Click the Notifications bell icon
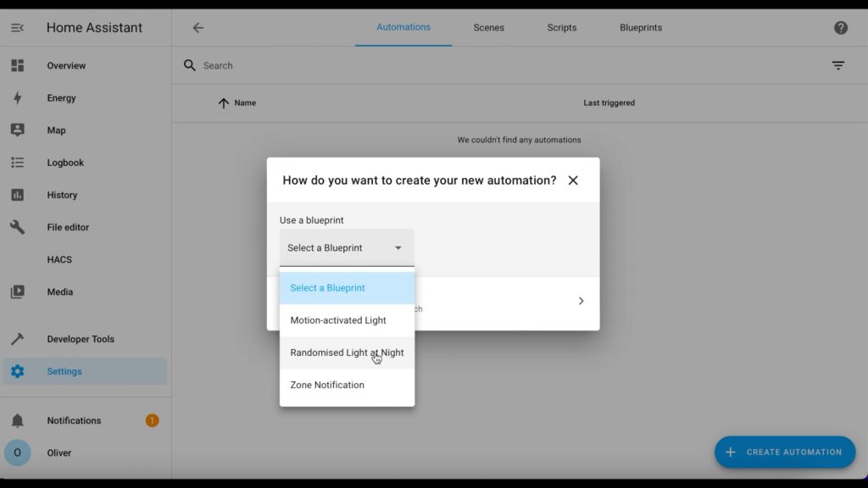Image resolution: width=868 pixels, height=488 pixels. (x=17, y=420)
